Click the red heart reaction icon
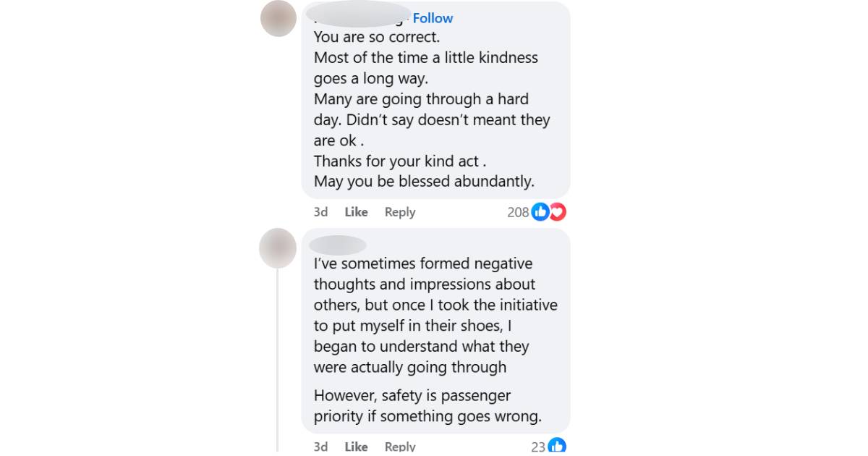868x456 pixels. click(558, 212)
